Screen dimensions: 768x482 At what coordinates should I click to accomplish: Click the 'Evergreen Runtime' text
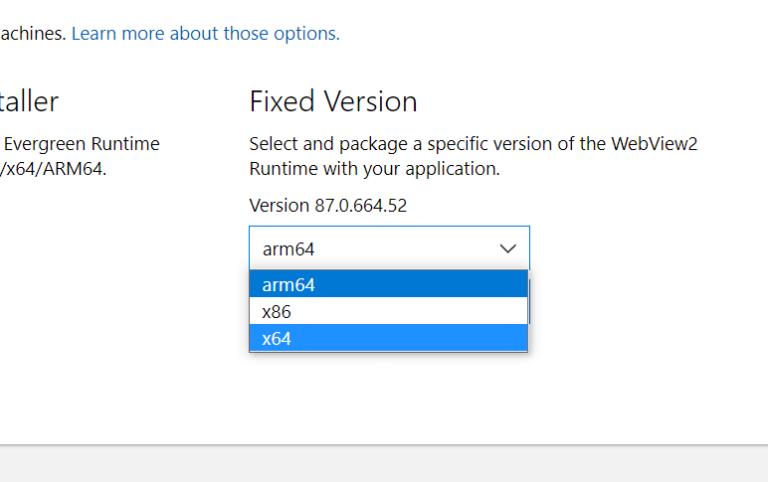pos(82,144)
